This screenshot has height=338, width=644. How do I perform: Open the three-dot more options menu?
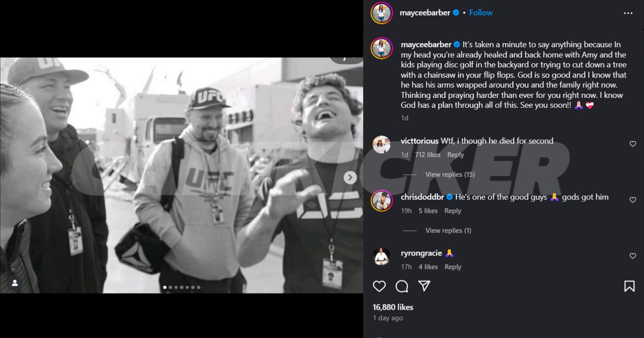click(x=628, y=13)
